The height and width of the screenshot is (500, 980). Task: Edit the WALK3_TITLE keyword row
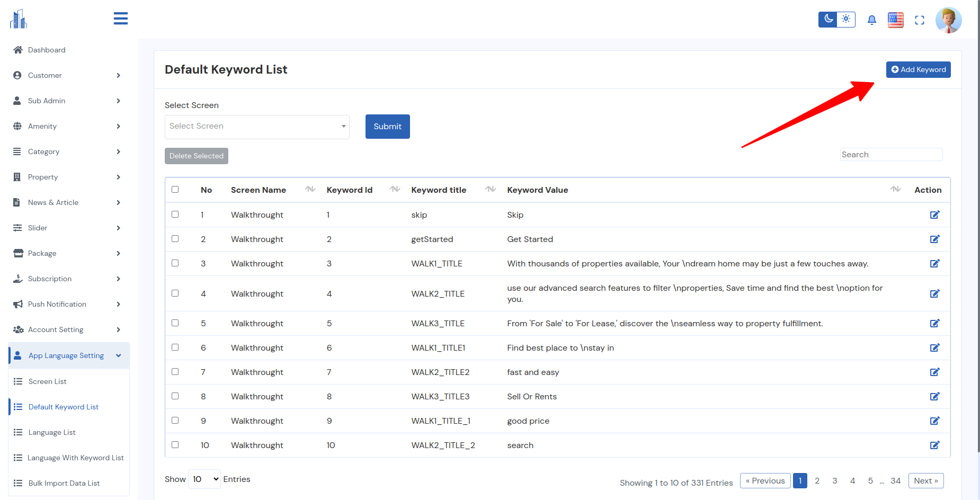click(935, 323)
